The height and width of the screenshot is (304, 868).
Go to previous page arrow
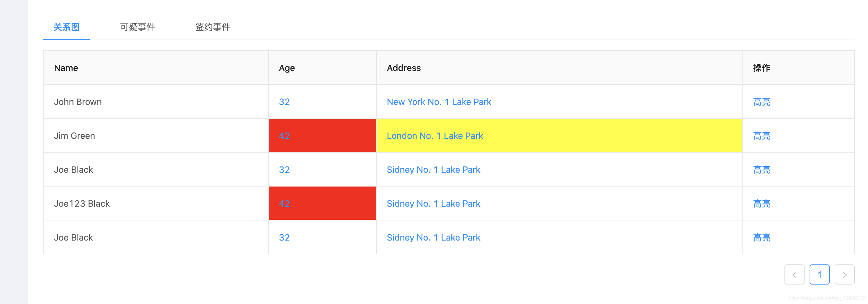pos(794,275)
